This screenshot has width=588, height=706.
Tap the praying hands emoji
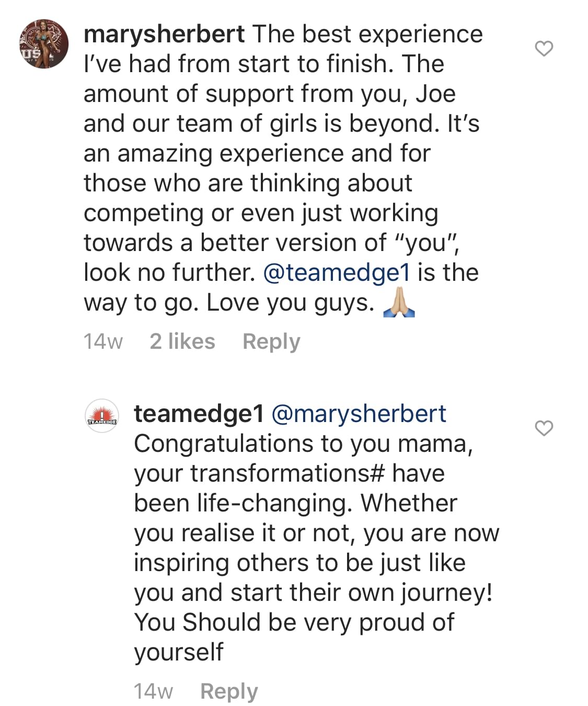tap(399, 303)
